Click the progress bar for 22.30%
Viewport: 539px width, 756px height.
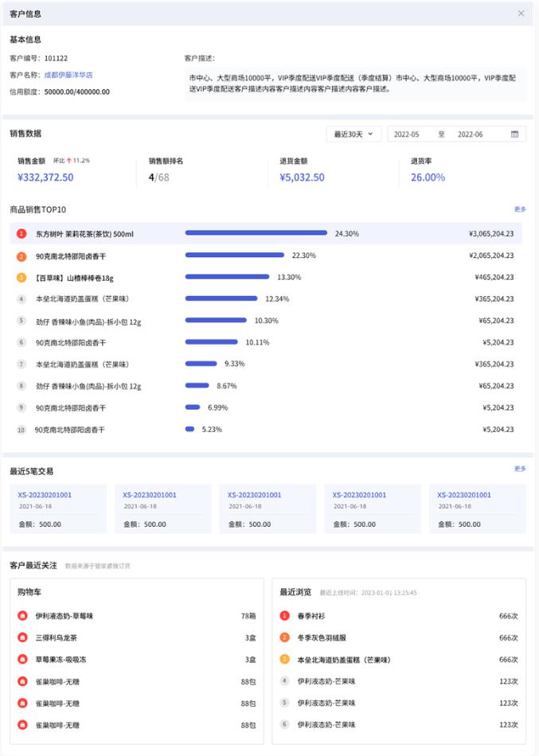235,255
